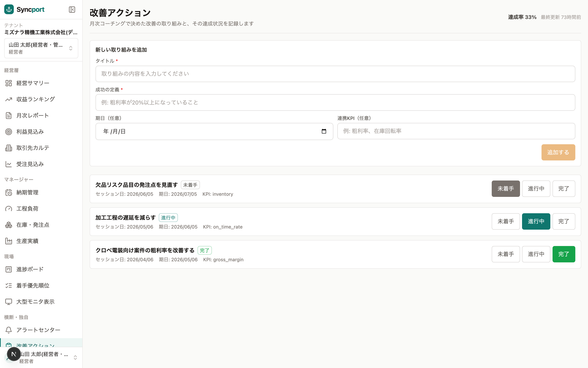This screenshot has width=588, height=368.
Task: Click the 取引先カルテ building icon
Action: click(x=8, y=148)
